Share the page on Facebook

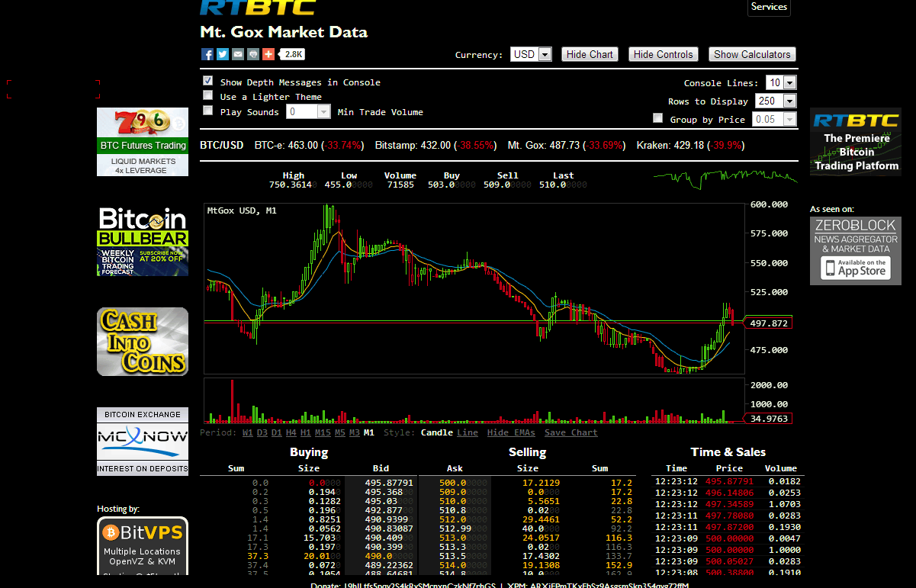coord(207,54)
